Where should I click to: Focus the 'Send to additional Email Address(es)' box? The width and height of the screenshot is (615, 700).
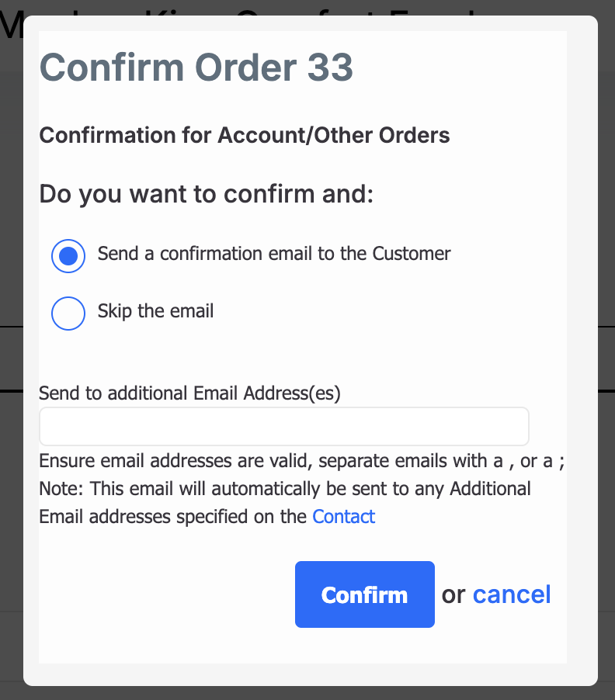click(x=283, y=425)
